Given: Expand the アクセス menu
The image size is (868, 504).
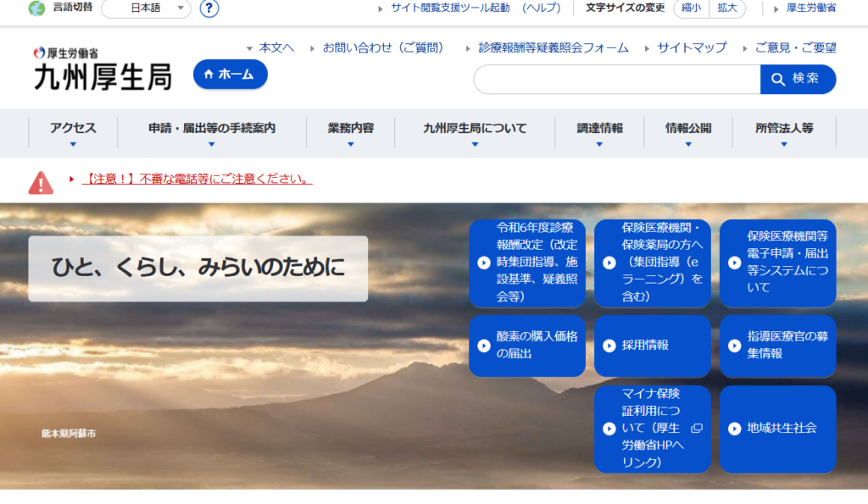Looking at the screenshot, I should (73, 133).
